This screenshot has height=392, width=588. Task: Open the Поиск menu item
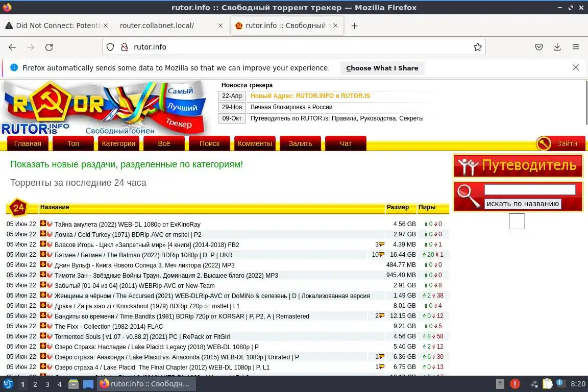(209, 143)
